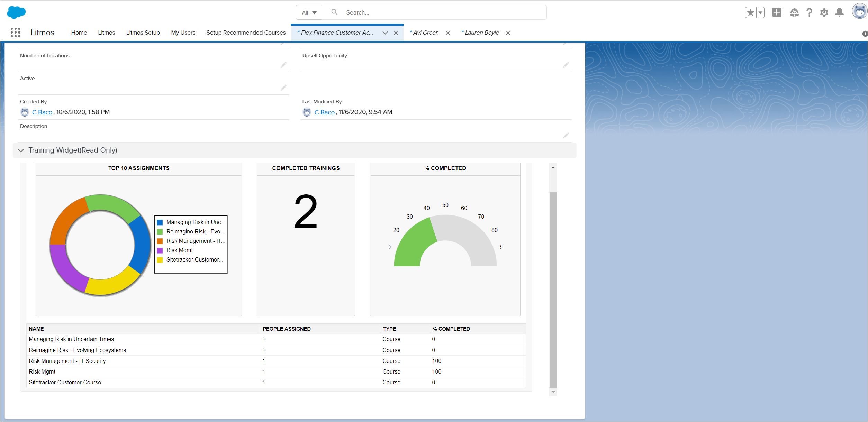
Task: Open the C Baco Created By link
Action: pos(42,112)
